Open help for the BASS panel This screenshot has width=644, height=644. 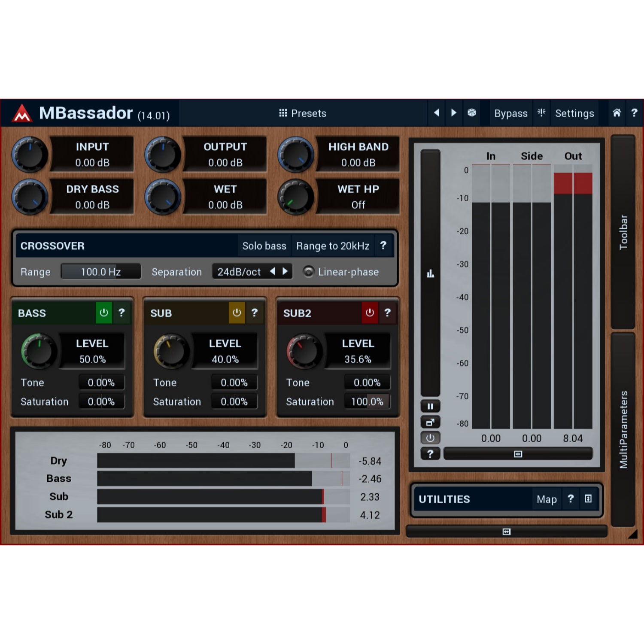pyautogui.click(x=122, y=313)
